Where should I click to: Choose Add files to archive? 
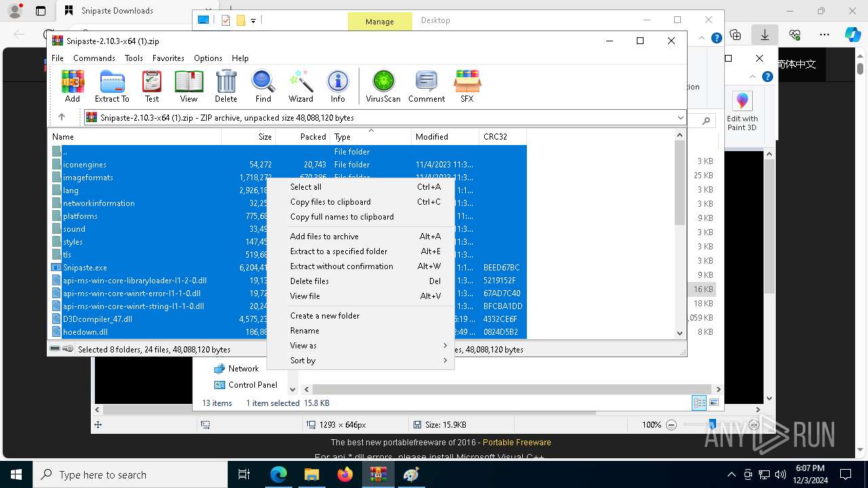point(361,237)
